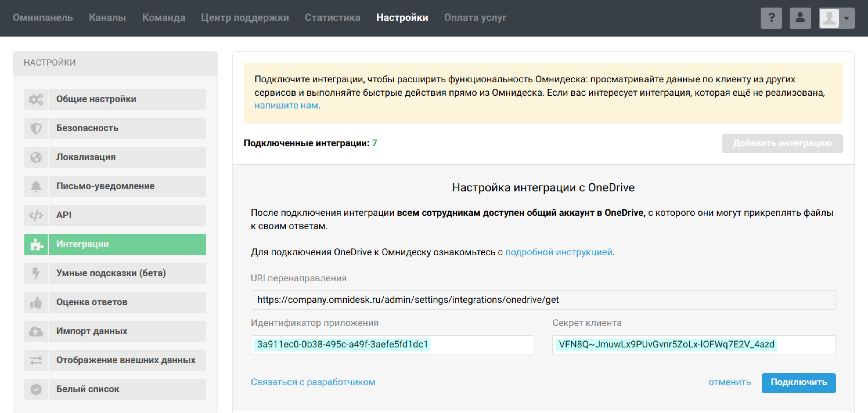Follow the Связаться с разработчиком link
868x413 pixels.
(313, 382)
